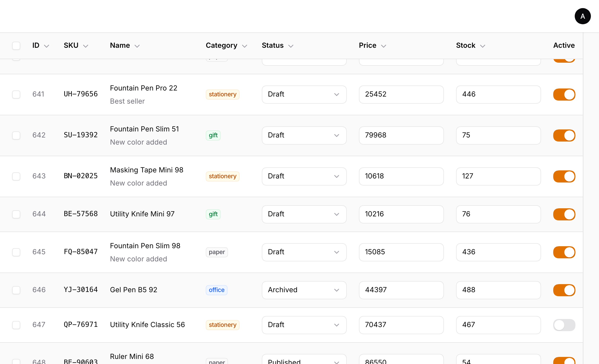Open the Status dropdown for Fountain Pen Pro 22
The width and height of the screenshot is (599, 364).
[x=304, y=94]
